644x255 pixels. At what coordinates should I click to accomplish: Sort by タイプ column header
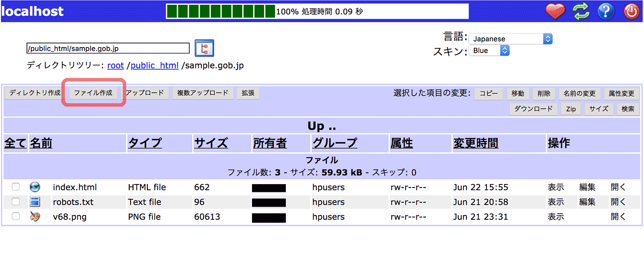[x=145, y=143]
